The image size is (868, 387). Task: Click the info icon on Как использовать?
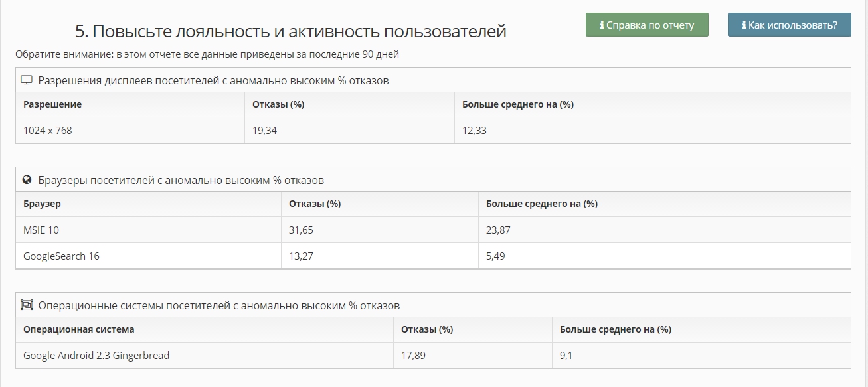(744, 25)
